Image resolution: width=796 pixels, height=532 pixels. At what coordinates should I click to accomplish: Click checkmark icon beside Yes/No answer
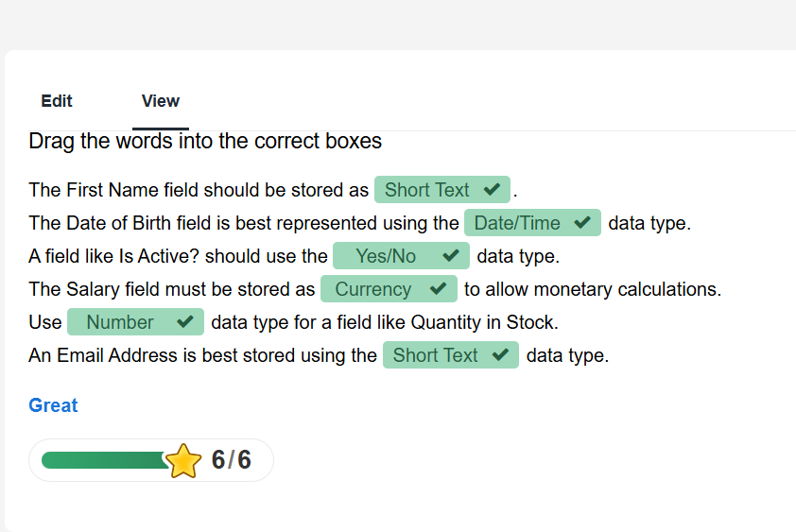[x=450, y=256]
